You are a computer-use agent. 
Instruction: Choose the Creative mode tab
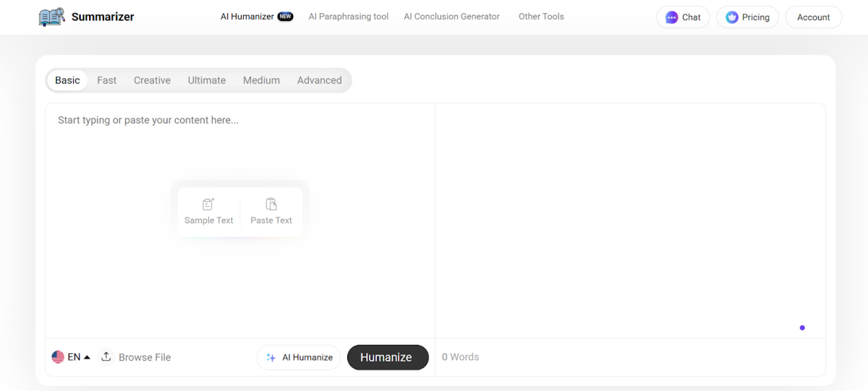tap(152, 80)
